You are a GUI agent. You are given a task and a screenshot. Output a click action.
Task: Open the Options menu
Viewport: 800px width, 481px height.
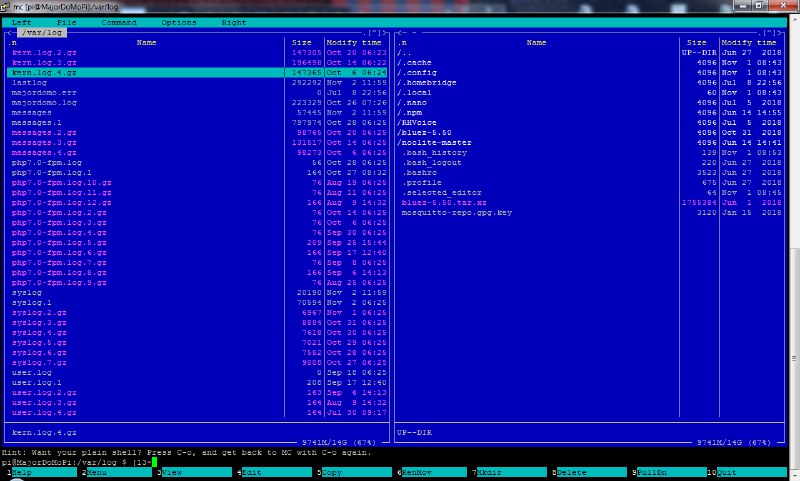pos(179,22)
